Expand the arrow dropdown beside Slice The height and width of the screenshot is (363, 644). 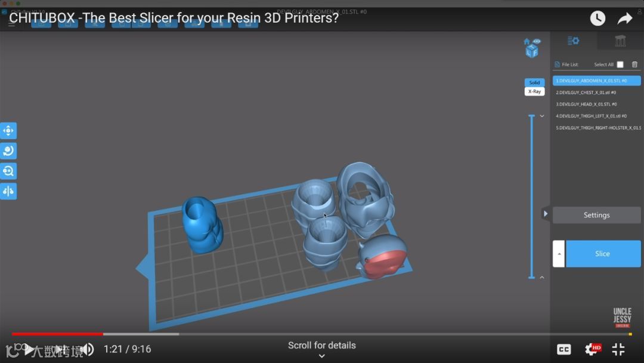coord(559,254)
